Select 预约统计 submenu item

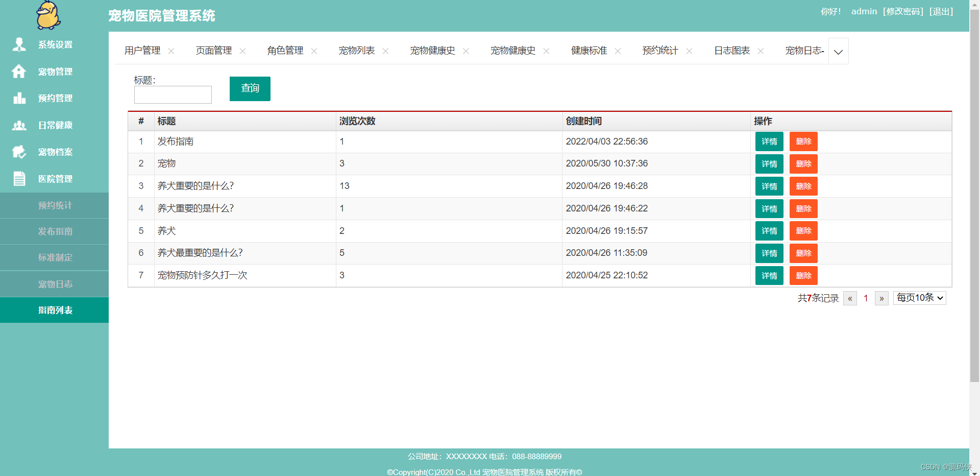coord(54,205)
